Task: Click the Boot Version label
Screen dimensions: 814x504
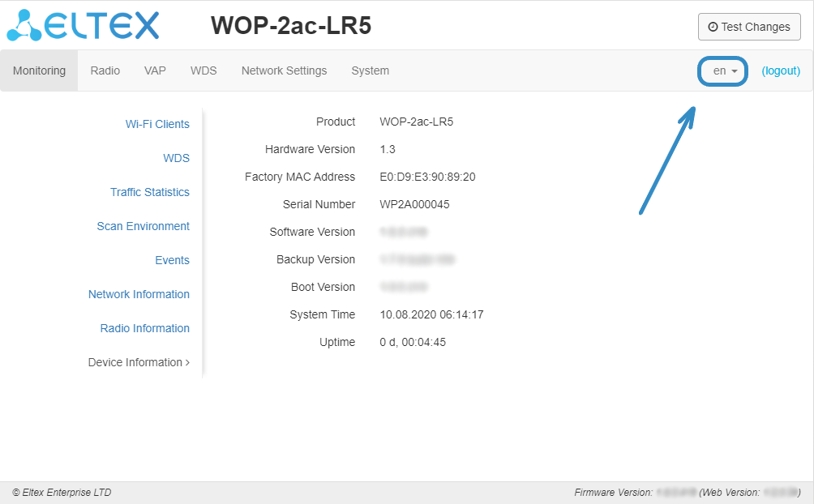Action: [323, 287]
